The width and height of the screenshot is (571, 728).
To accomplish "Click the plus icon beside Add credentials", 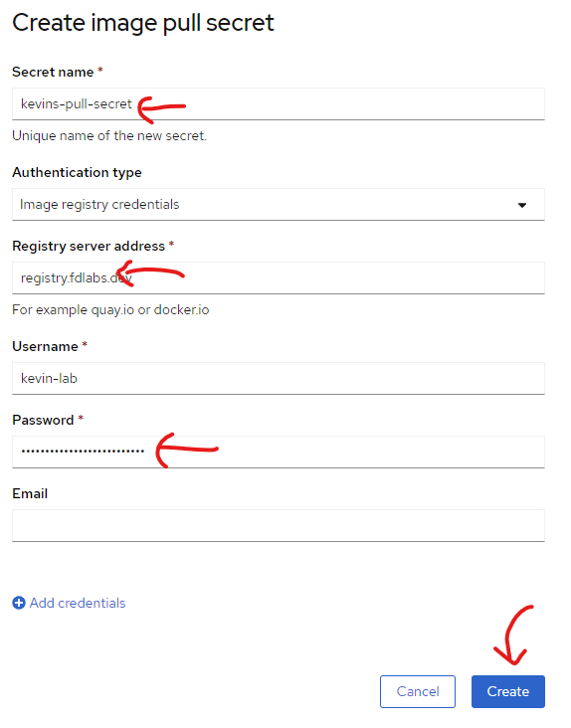I will tap(19, 603).
